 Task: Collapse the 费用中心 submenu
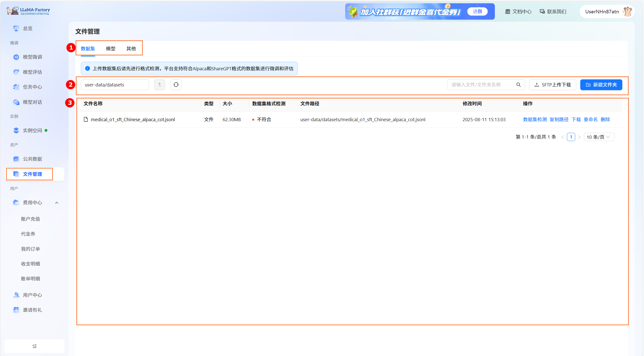click(x=57, y=203)
